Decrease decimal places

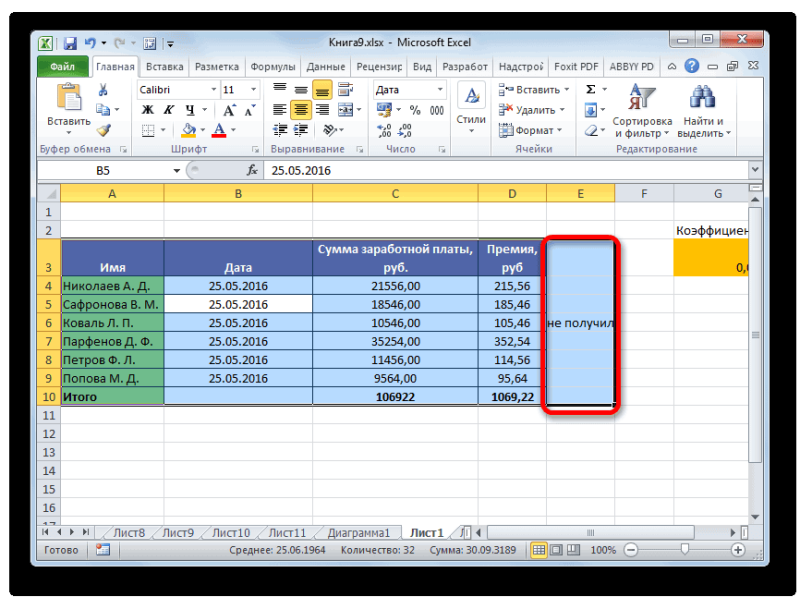click(405, 131)
